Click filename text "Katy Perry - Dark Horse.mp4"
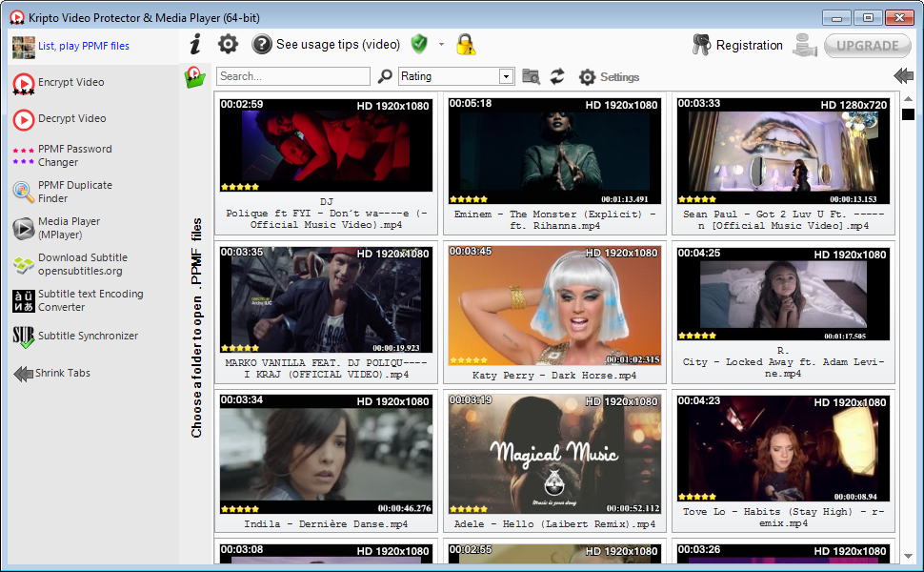 pos(554,375)
